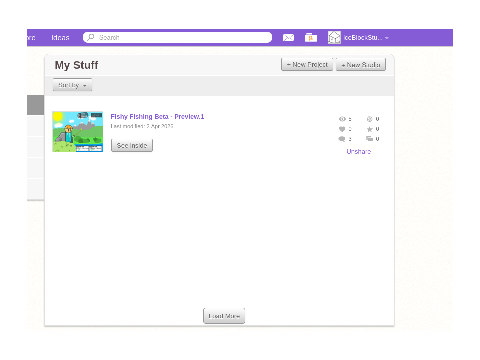
Task: Click the Last modified date text
Action: 142,126
